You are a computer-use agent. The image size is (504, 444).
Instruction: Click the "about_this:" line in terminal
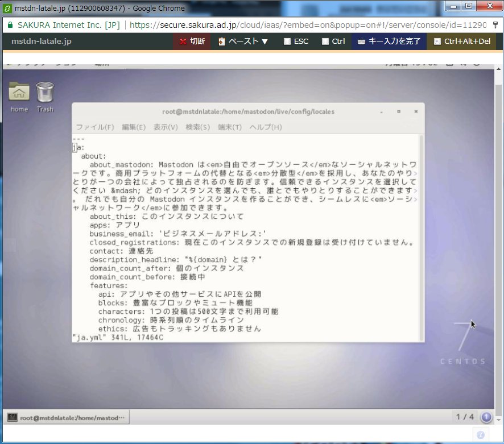coord(166,217)
